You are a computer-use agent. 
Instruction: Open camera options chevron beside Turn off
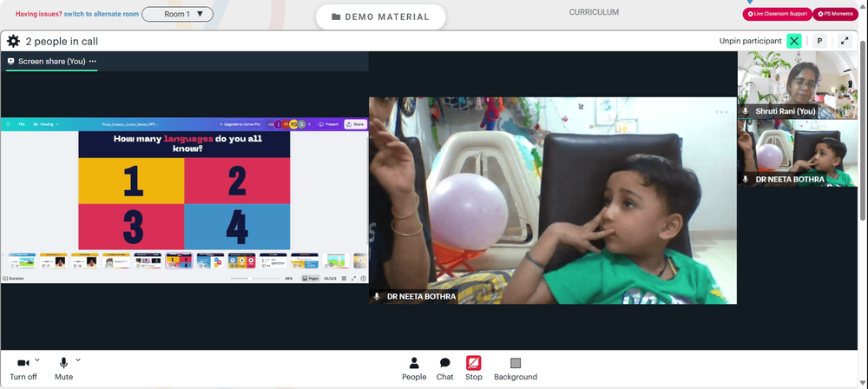point(37,359)
